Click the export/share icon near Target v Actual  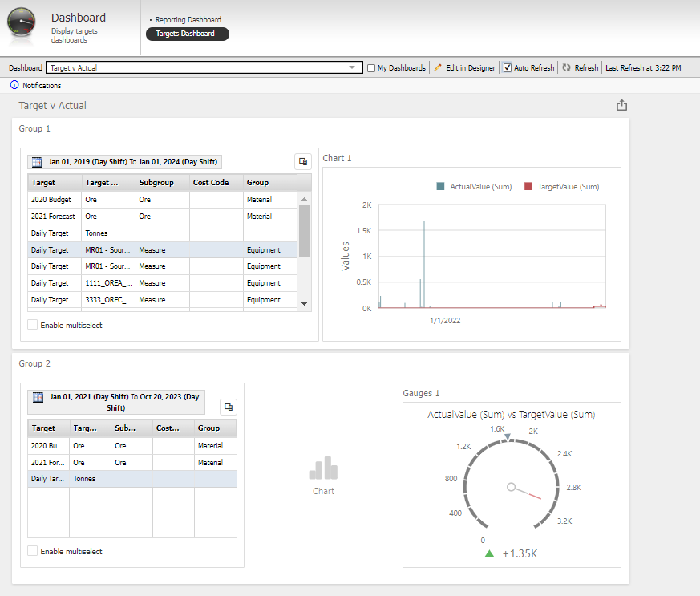coord(621,104)
